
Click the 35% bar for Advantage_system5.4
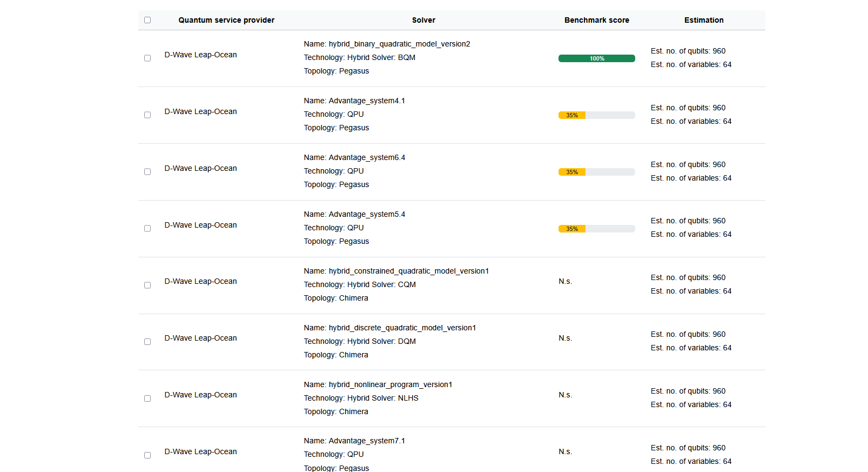coord(596,229)
